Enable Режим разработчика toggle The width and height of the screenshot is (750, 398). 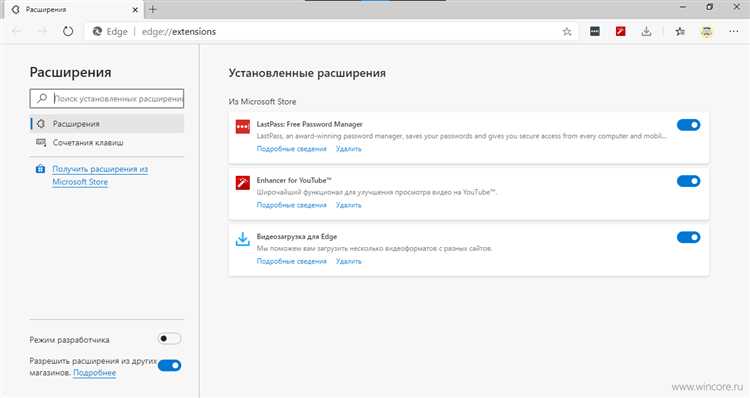(169, 339)
